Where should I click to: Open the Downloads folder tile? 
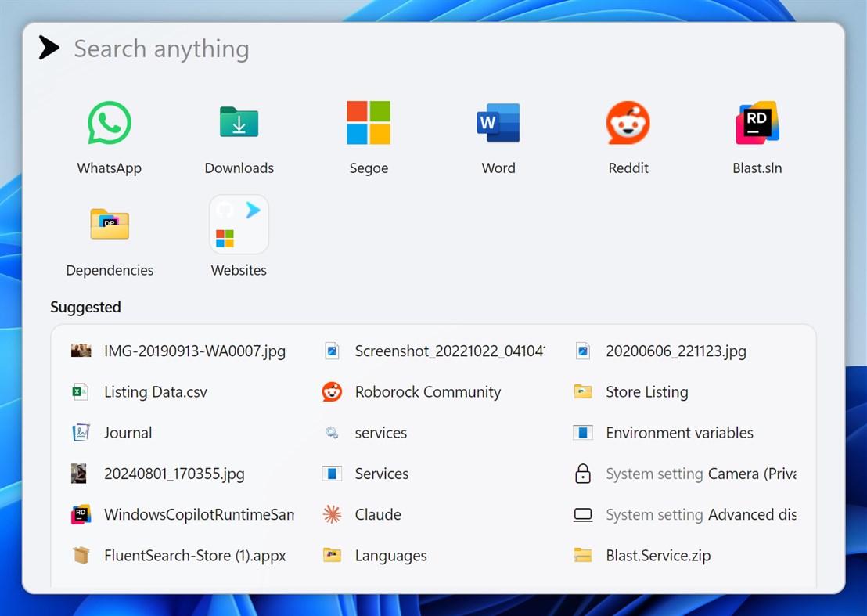click(x=238, y=137)
